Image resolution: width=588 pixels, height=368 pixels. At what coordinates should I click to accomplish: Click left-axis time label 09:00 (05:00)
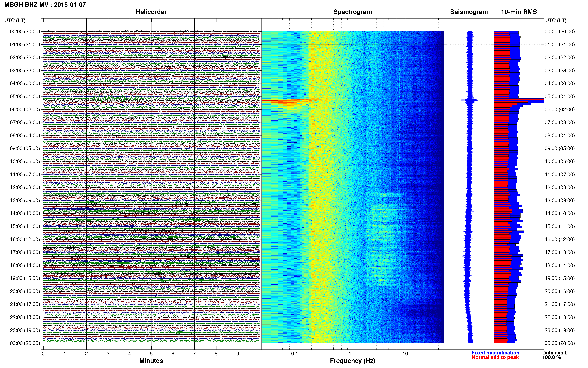point(25,148)
